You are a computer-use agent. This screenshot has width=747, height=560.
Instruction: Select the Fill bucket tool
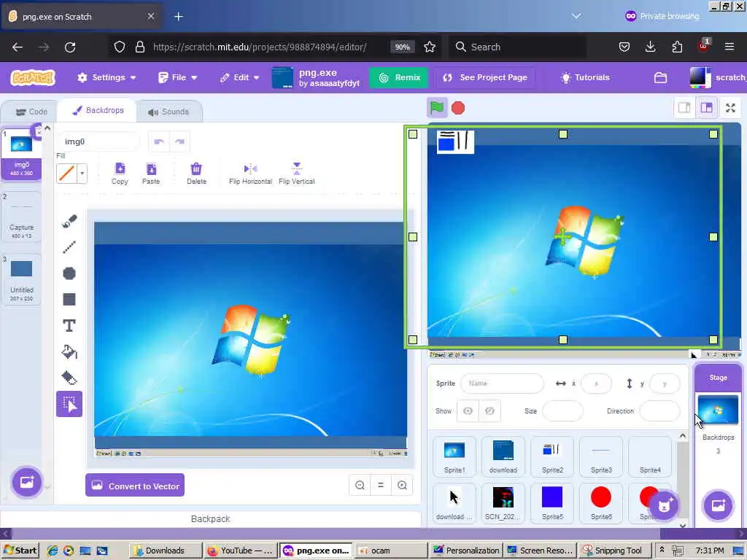click(69, 352)
